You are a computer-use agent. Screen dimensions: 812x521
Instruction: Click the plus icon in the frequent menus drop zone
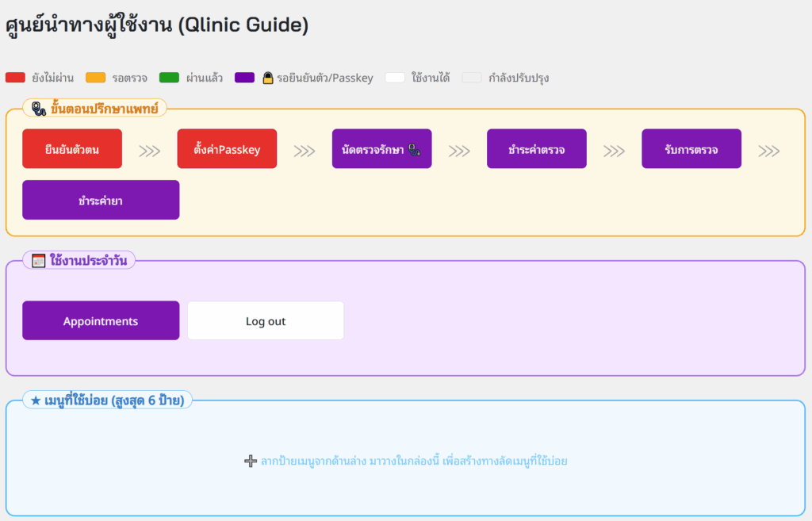[250, 460]
